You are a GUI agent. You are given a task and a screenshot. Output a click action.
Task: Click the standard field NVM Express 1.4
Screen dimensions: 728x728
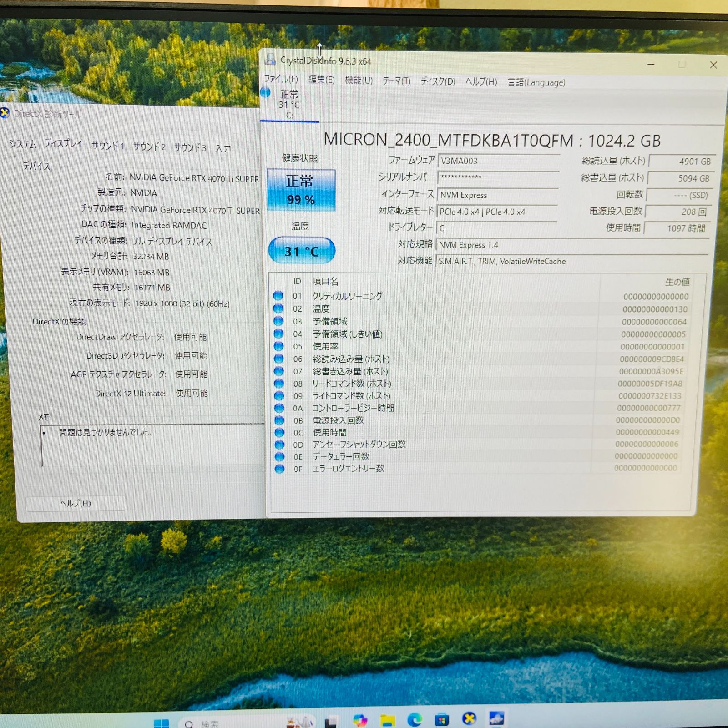tap(572, 245)
